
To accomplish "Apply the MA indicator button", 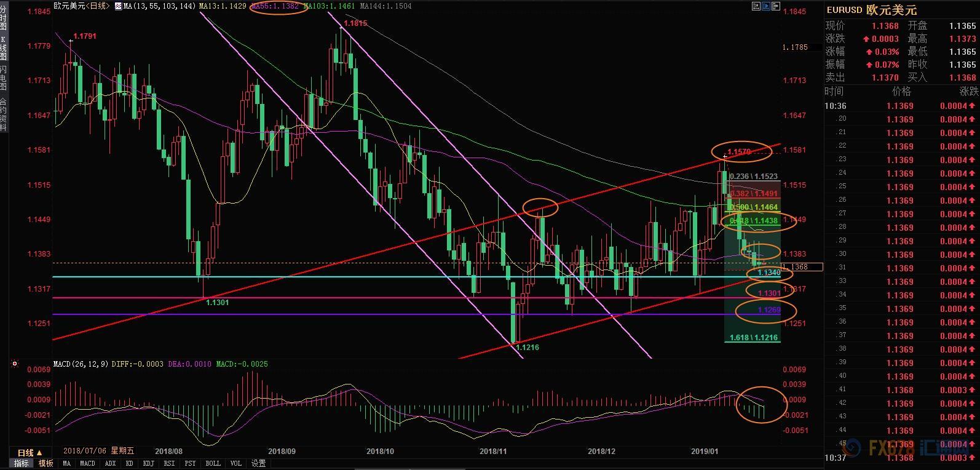I will point(66,463).
